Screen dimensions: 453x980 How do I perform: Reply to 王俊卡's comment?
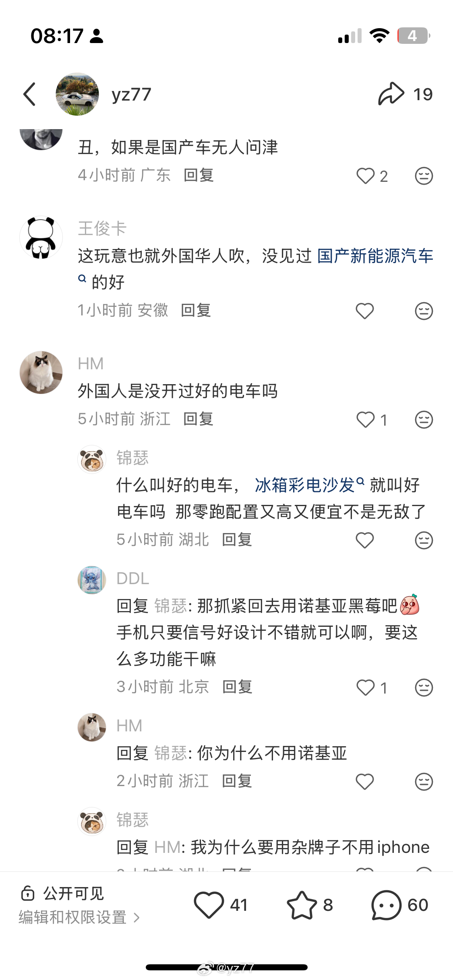196,310
